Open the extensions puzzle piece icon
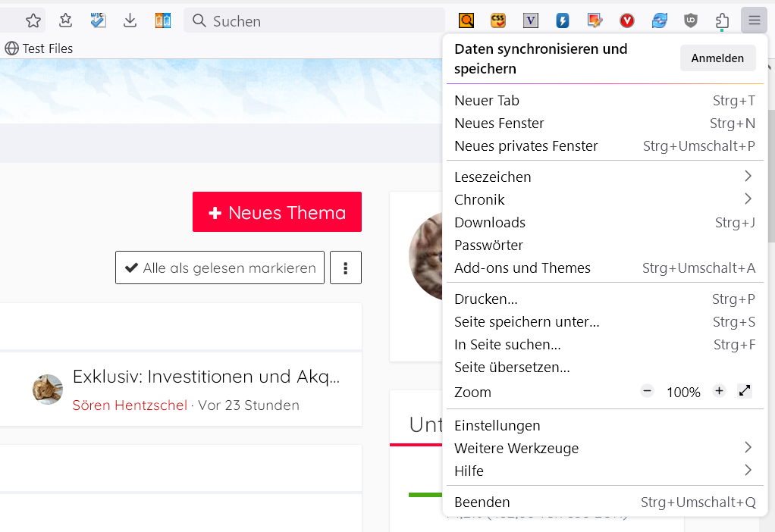775x532 pixels. pyautogui.click(x=722, y=21)
